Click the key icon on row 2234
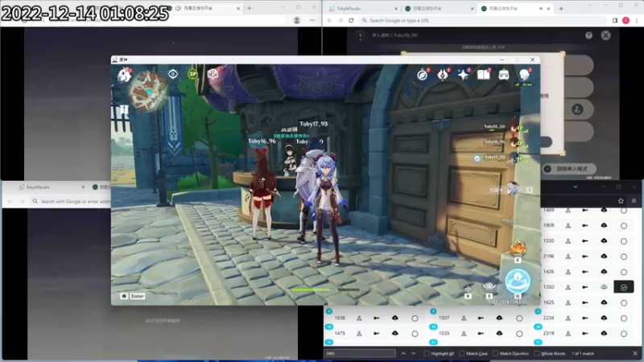This screenshot has height=362, width=644. [x=585, y=318]
